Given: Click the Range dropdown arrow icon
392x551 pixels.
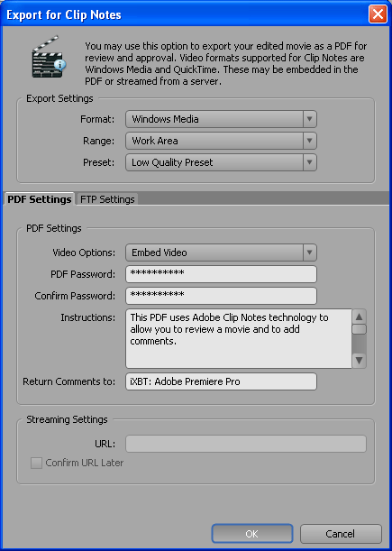Looking at the screenshot, I should pos(309,141).
